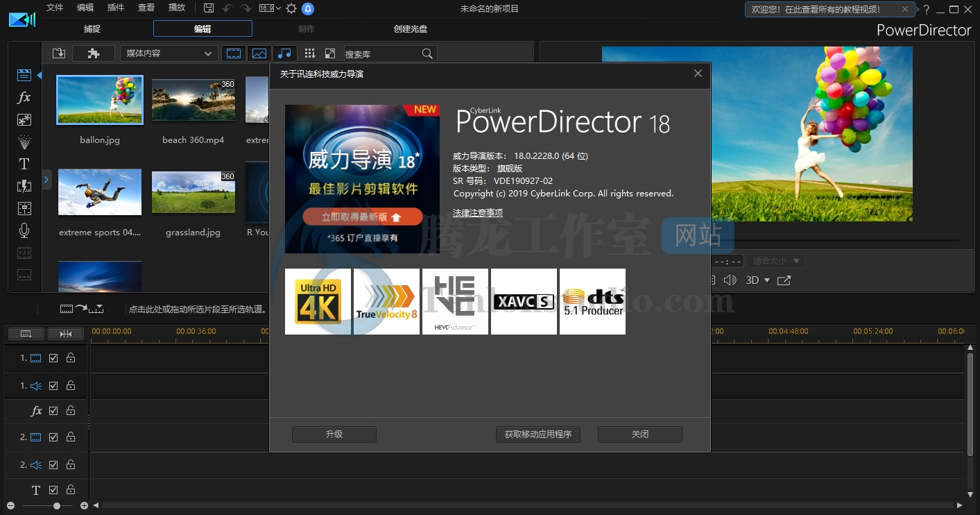Click the timeline zoom out minus button
Screen dimensions: 980x515
(10, 506)
